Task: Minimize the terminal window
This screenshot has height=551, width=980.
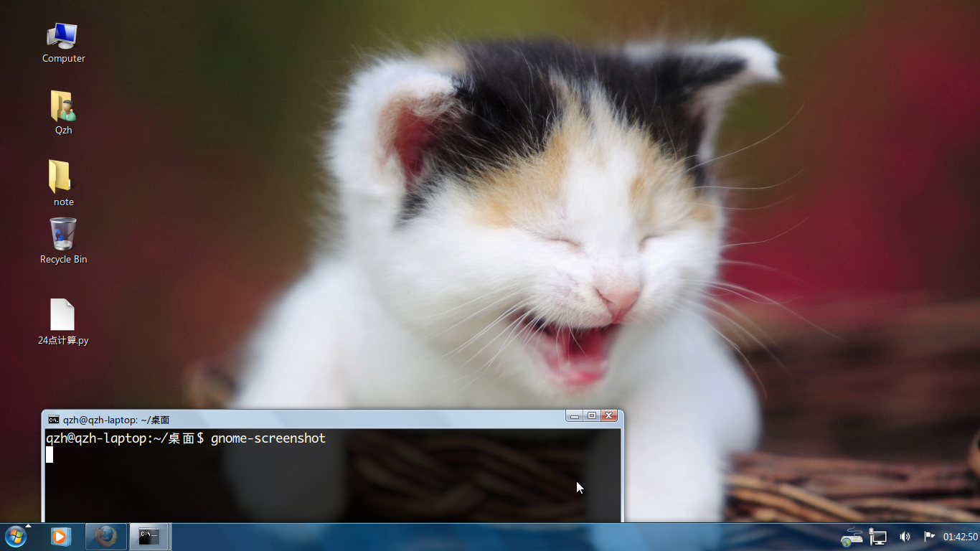Action: click(574, 415)
